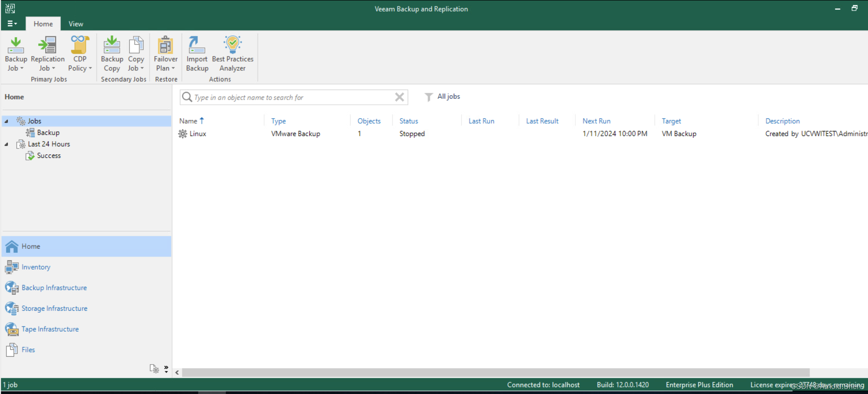Click Build: 12.0.0.1420 status text
The height and width of the screenshot is (394, 868).
click(623, 385)
